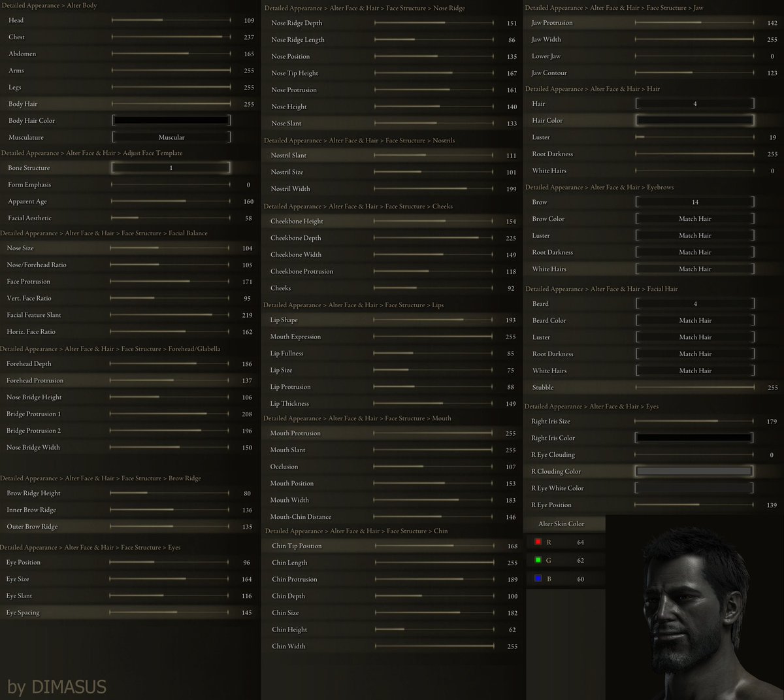Open the Hair Color swatch
The height and width of the screenshot is (700, 784).
(x=694, y=120)
